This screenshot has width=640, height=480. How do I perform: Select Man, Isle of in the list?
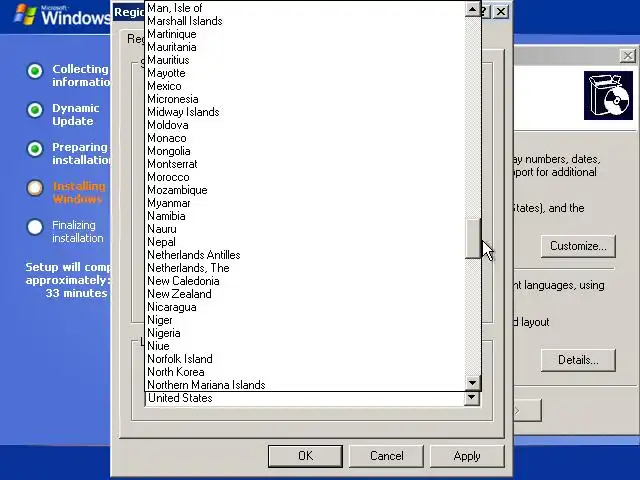pos(305,8)
